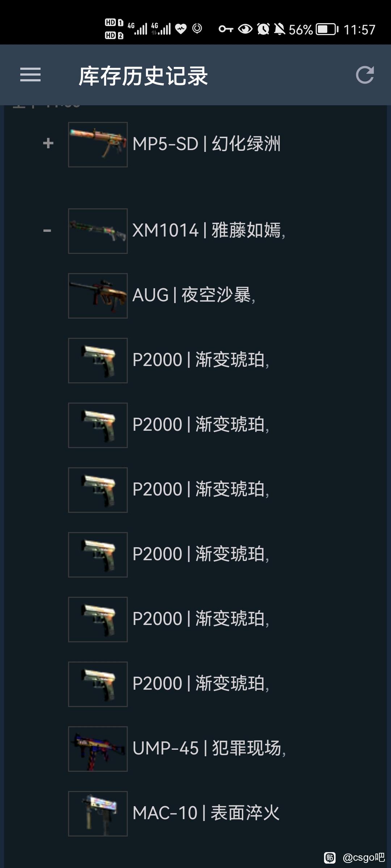
Task: Open XM1014 shotgun thumbnail image
Action: [98, 231]
